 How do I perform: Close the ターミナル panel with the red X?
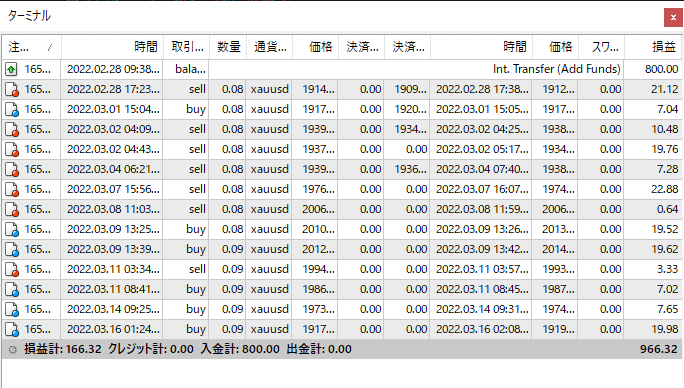[673, 18]
